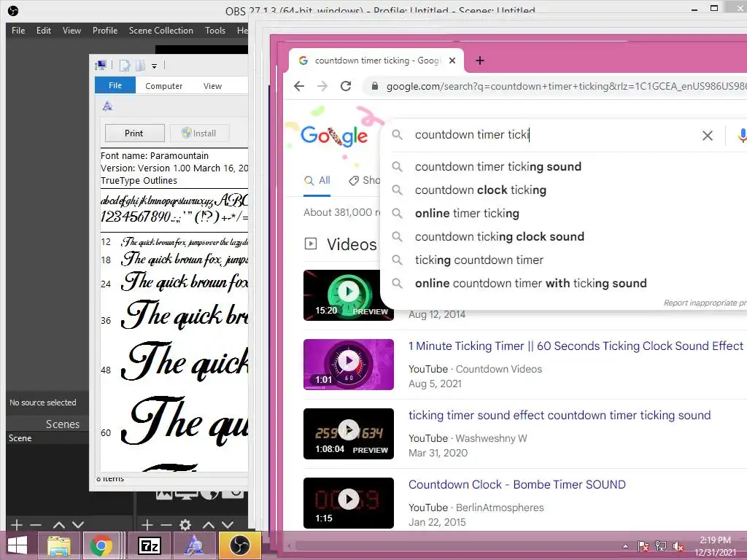747x560 pixels.
Task: Click the padlock icon in address bar
Action: point(375,86)
